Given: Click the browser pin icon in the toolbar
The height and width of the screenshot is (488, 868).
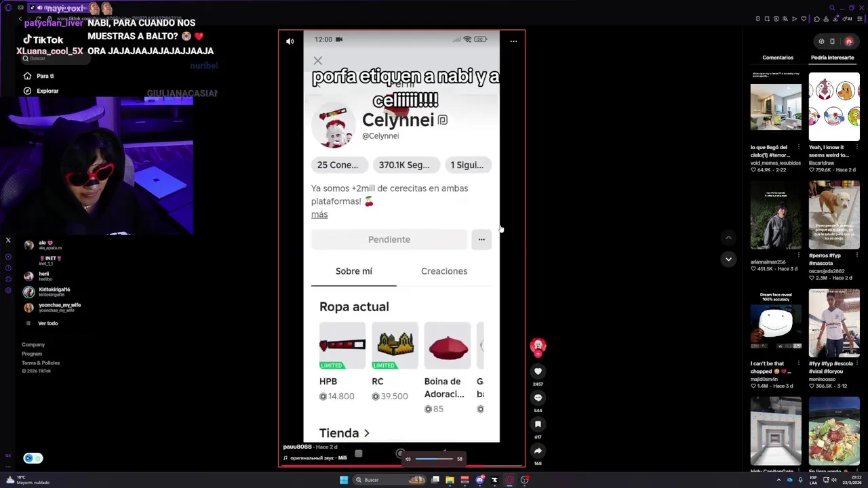Looking at the screenshot, I should (758, 19).
